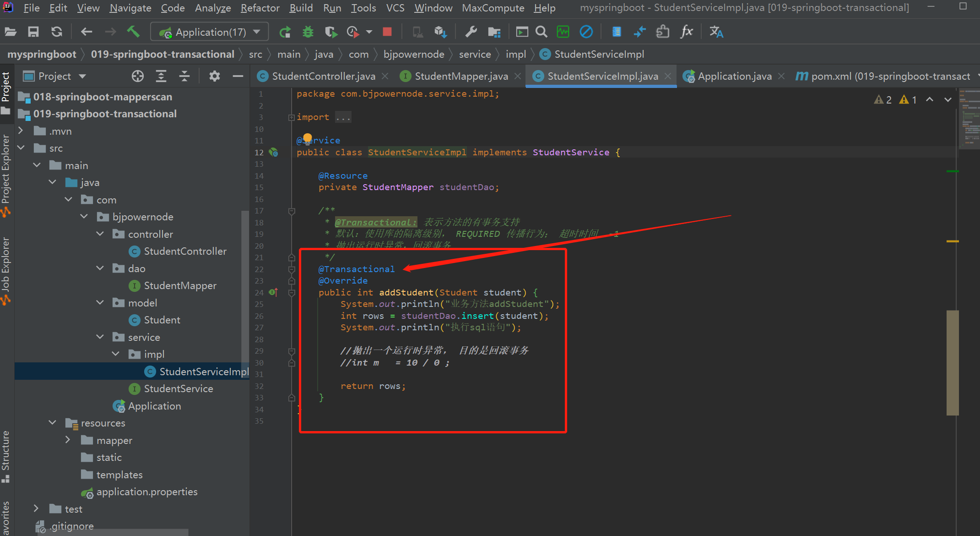Screen dimensions: 980x536
Task: Expand the .mvn folder
Action: (x=21, y=131)
